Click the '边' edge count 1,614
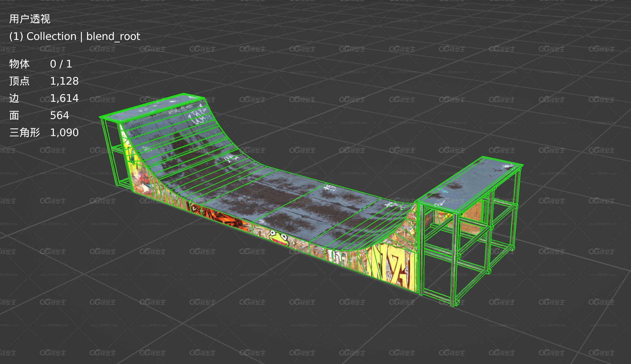631x364 pixels. pyautogui.click(x=64, y=98)
